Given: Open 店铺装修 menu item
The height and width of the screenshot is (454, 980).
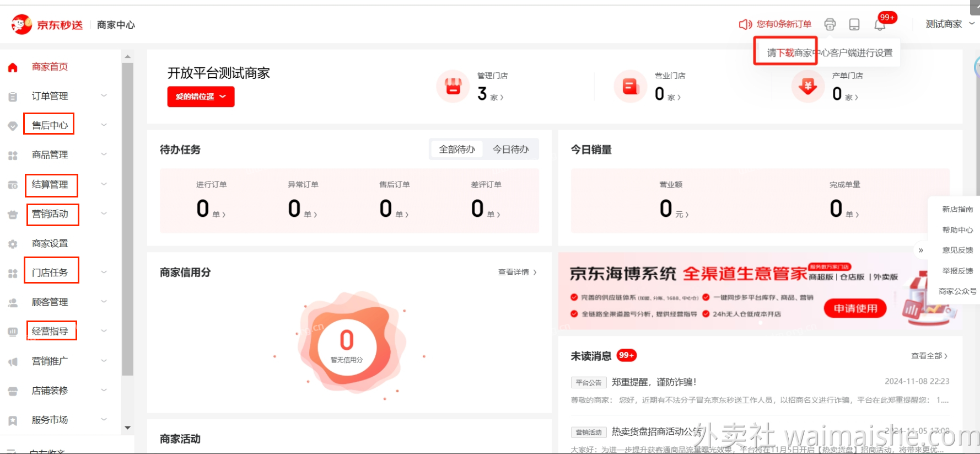Looking at the screenshot, I should pyautogui.click(x=50, y=390).
